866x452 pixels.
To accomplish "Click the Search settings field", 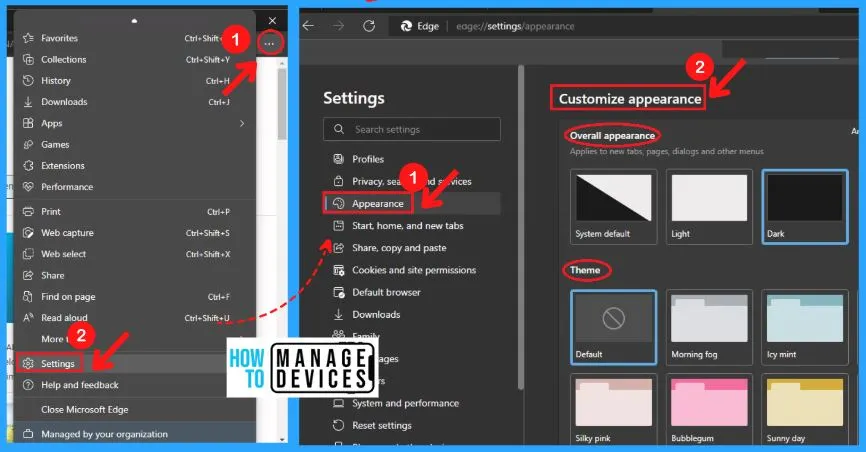I will click(x=412, y=129).
